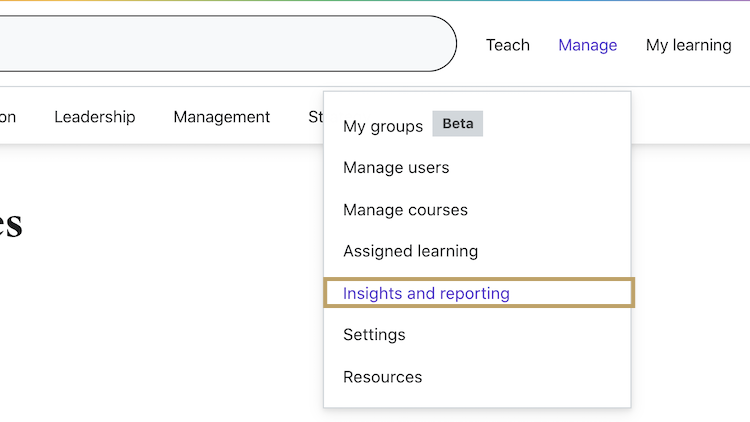
Task: Click the cut-off category starting with "St"
Action: click(315, 117)
